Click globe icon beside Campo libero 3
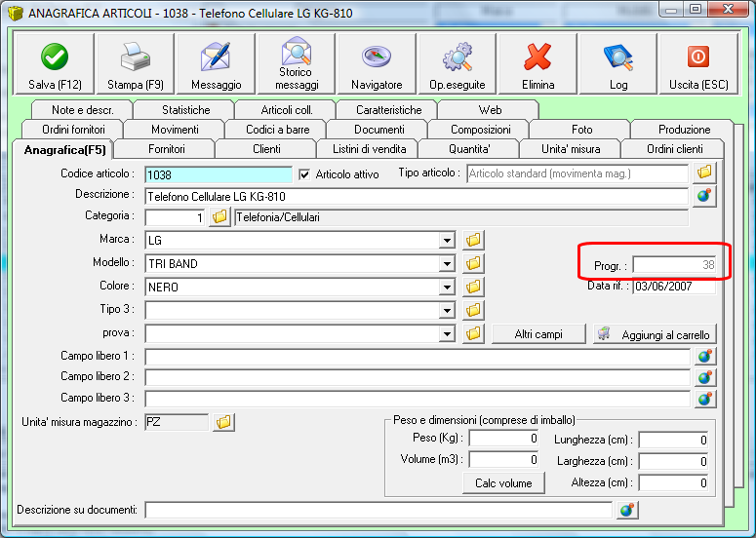756x538 pixels. tap(705, 399)
